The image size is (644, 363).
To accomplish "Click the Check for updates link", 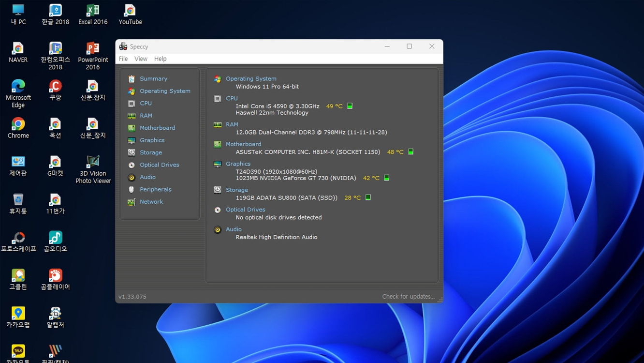I will (x=409, y=296).
